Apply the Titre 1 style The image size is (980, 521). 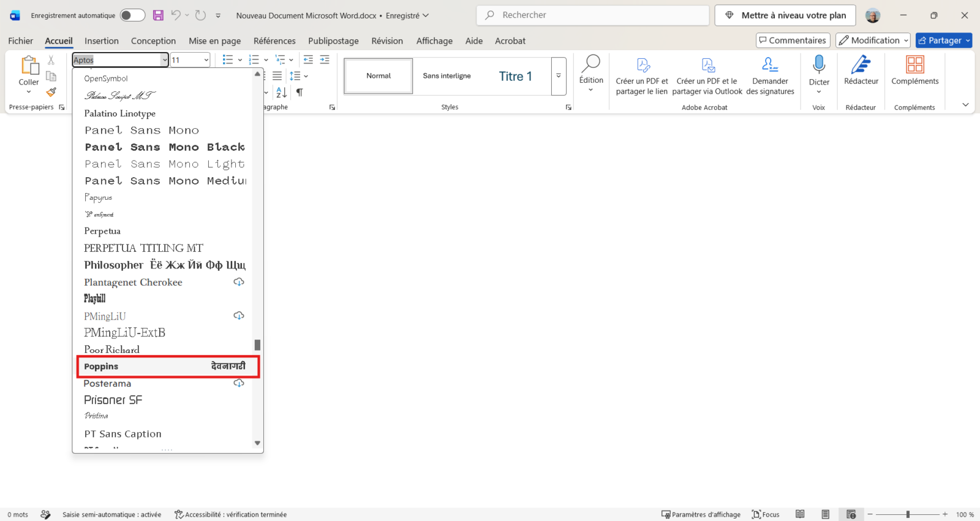(x=515, y=76)
